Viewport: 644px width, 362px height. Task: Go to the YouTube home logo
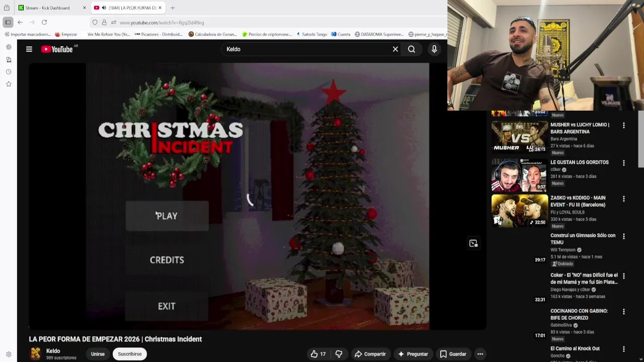(57, 49)
